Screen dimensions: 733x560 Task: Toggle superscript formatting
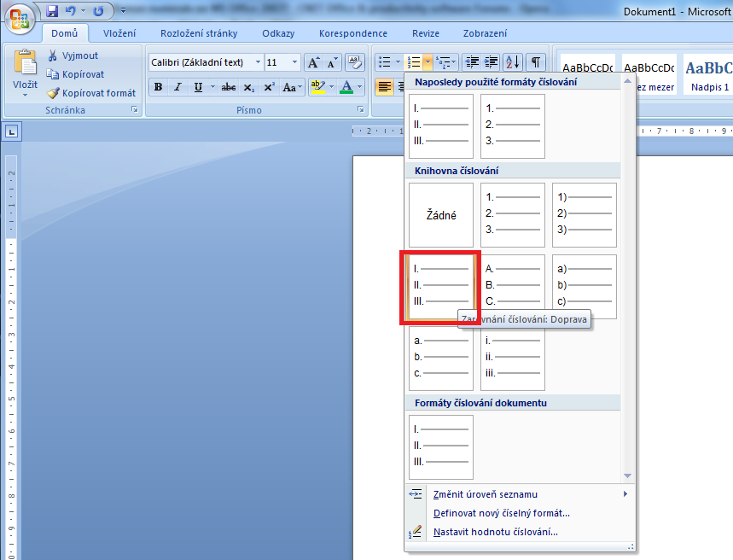pos(270,87)
